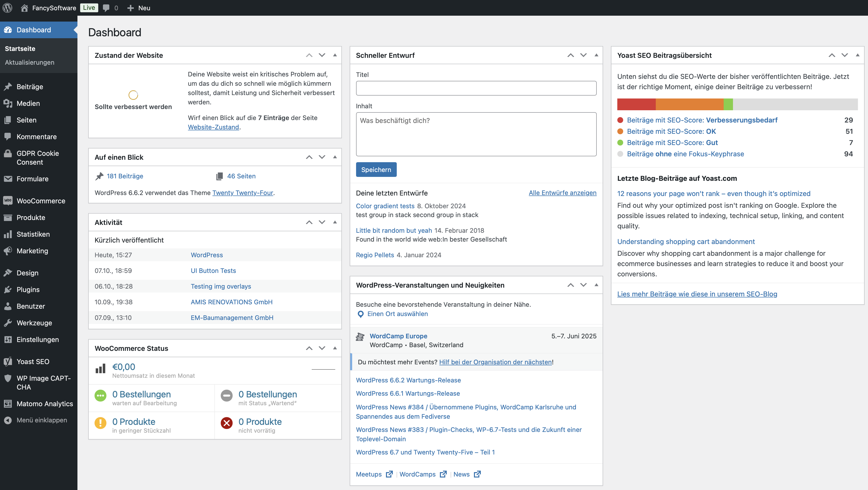Open the Startseite submenu item
This screenshot has width=868, height=490.
[x=20, y=49]
